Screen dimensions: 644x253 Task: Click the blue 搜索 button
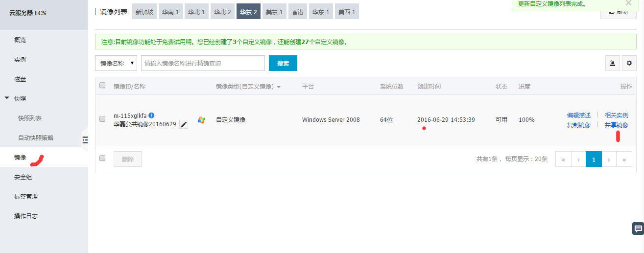tap(283, 63)
